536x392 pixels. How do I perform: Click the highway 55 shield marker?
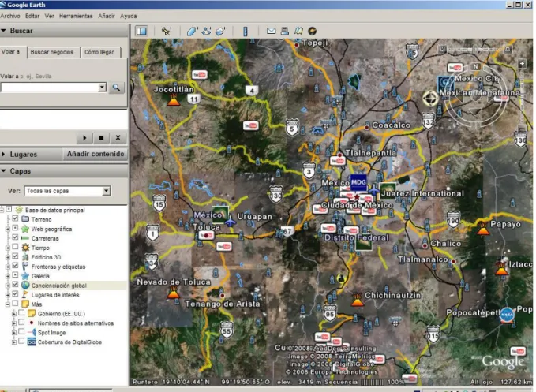tap(227, 330)
